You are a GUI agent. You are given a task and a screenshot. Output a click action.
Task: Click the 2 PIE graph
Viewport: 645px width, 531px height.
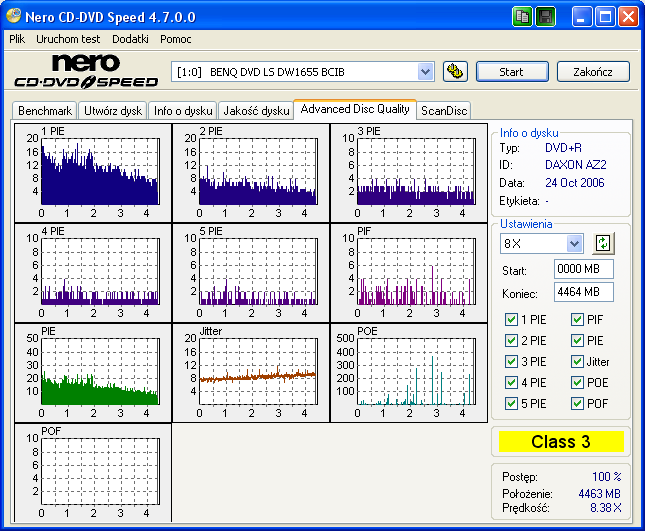click(x=258, y=172)
